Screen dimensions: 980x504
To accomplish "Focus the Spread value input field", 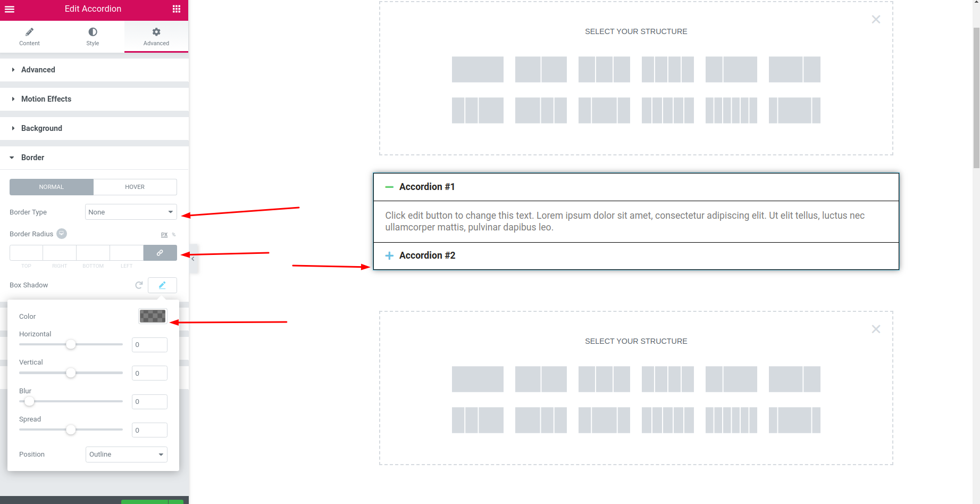I will pos(149,430).
